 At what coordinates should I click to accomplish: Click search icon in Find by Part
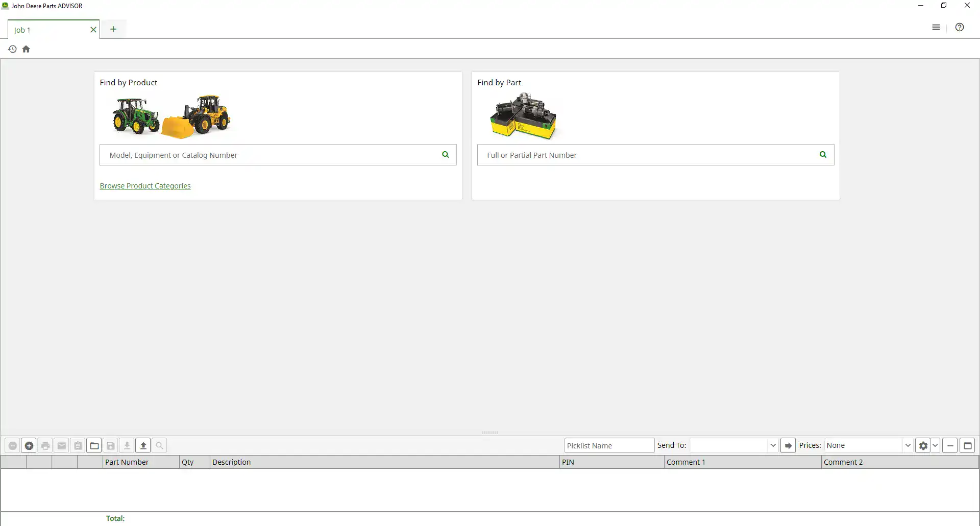click(x=823, y=155)
